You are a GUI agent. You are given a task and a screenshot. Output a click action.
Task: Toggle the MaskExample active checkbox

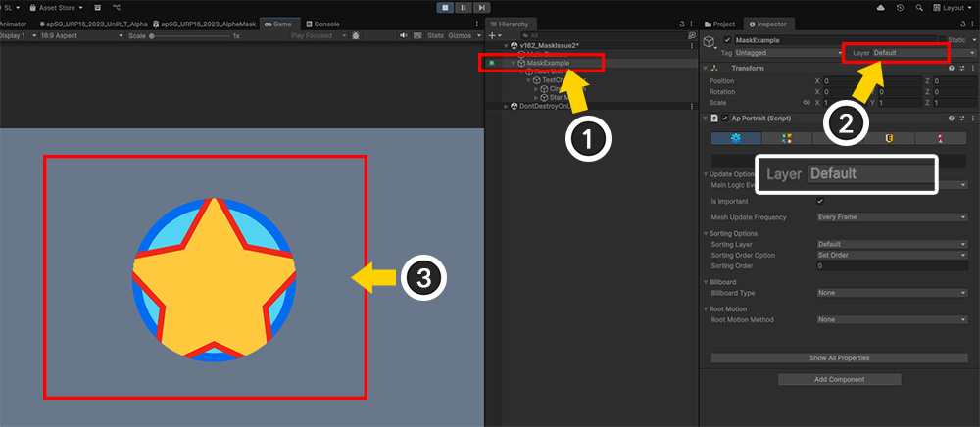point(727,40)
